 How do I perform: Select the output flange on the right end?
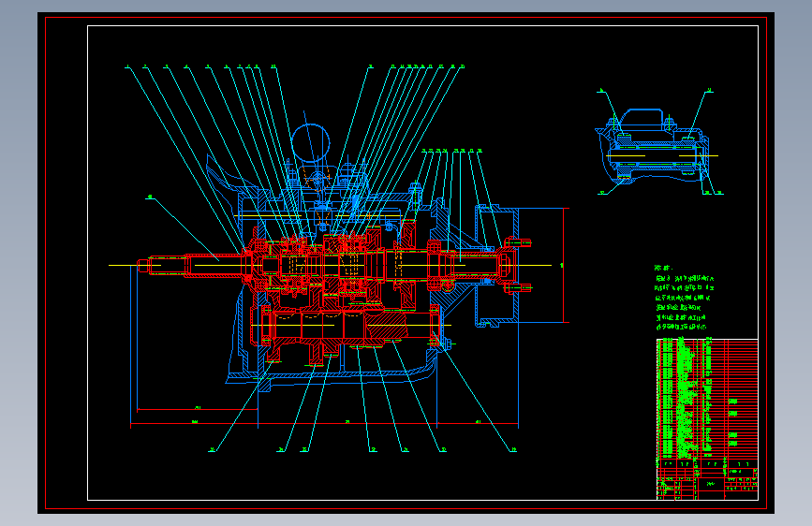point(514,265)
